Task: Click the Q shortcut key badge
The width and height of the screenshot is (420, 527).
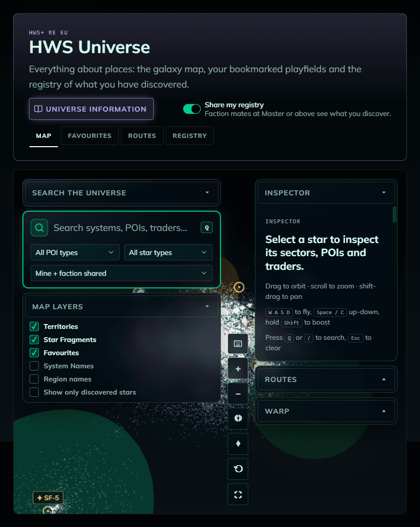Action: [x=207, y=228]
